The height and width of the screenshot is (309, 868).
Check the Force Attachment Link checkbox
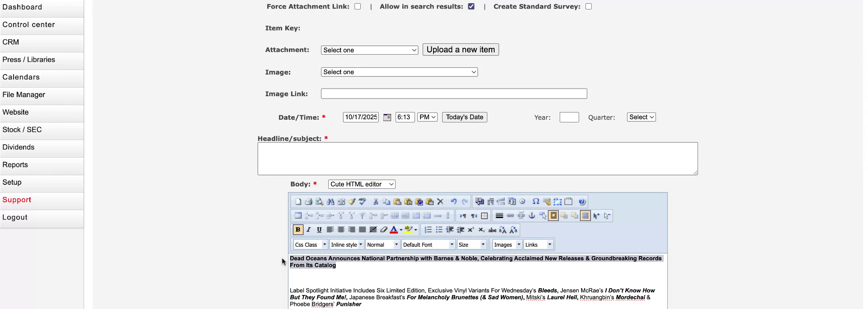coord(358,6)
